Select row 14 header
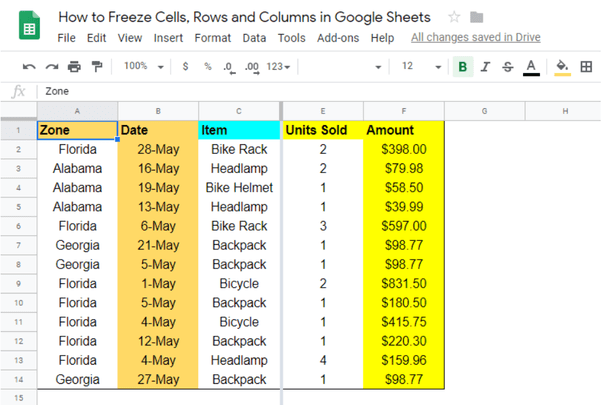 [x=18, y=380]
